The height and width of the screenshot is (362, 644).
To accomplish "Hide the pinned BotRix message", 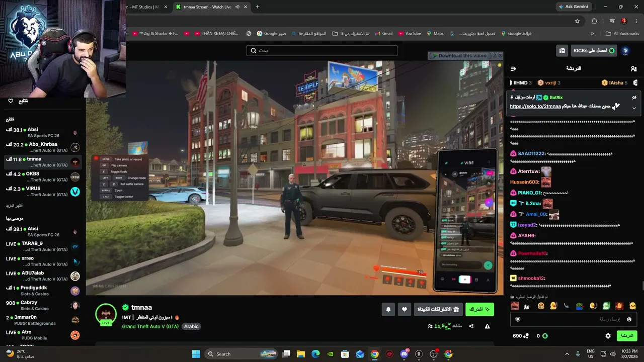I will (634, 98).
